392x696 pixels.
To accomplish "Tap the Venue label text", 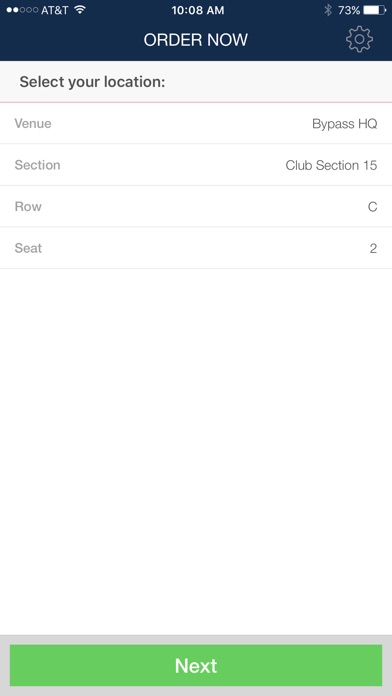I will pyautogui.click(x=33, y=123).
